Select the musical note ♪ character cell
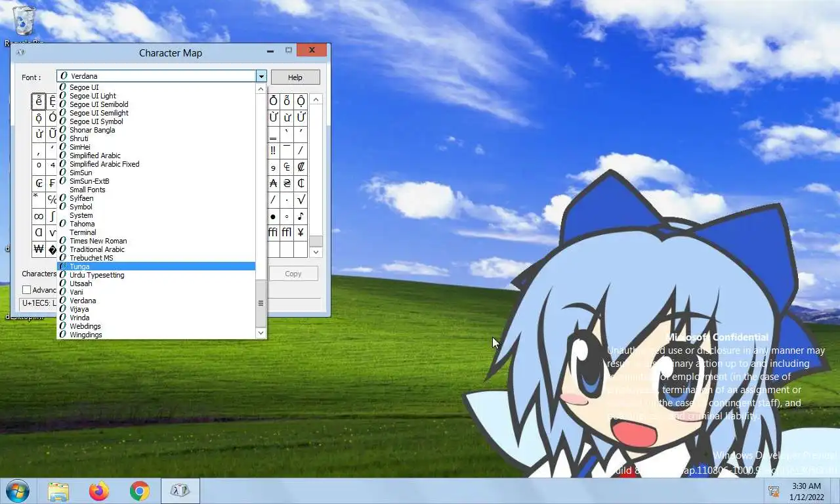The width and height of the screenshot is (840, 504). coord(301,216)
